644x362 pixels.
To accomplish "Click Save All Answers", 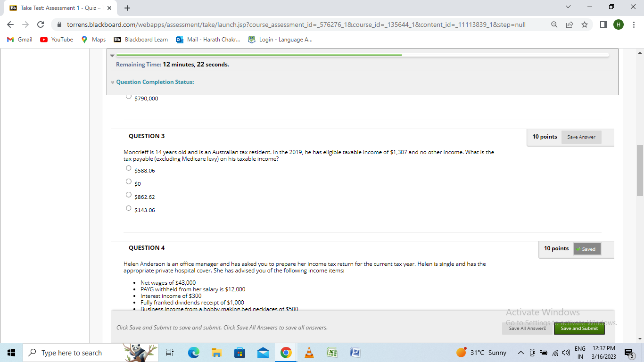I will coord(527,329).
